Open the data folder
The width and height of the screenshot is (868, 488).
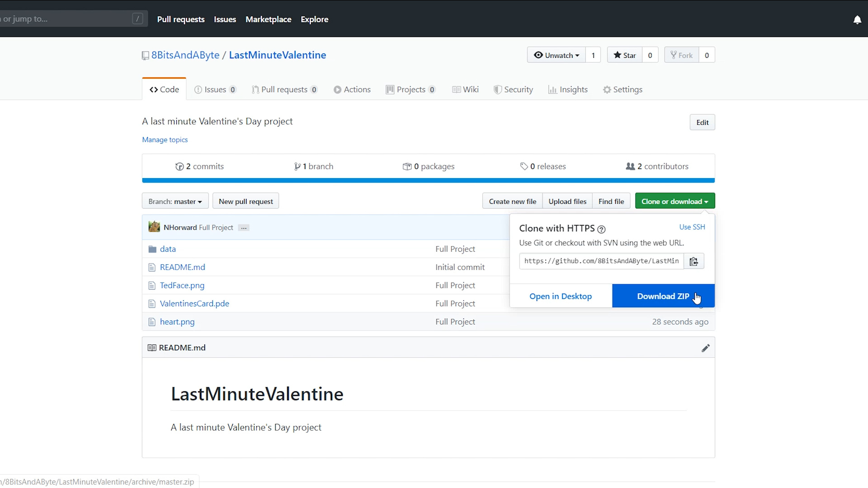coord(168,249)
